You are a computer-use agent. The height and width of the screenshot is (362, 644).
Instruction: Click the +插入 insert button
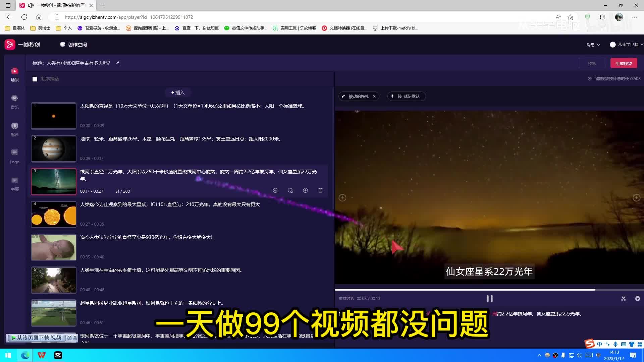178,93
